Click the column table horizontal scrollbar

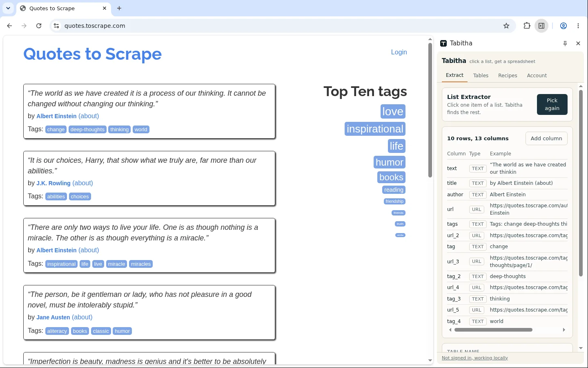tap(493, 330)
